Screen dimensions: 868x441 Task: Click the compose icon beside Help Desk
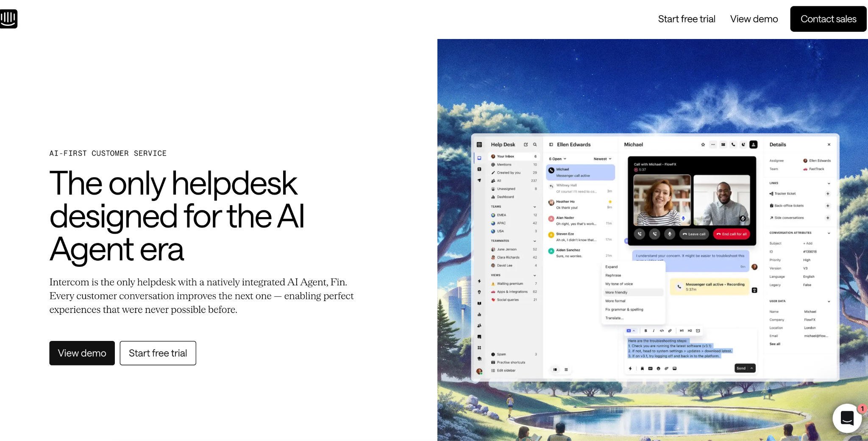point(526,145)
